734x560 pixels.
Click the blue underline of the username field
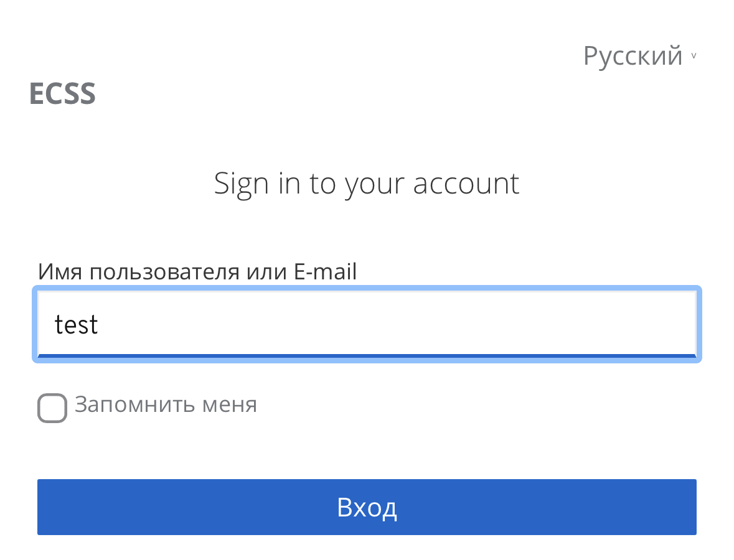(x=366, y=356)
